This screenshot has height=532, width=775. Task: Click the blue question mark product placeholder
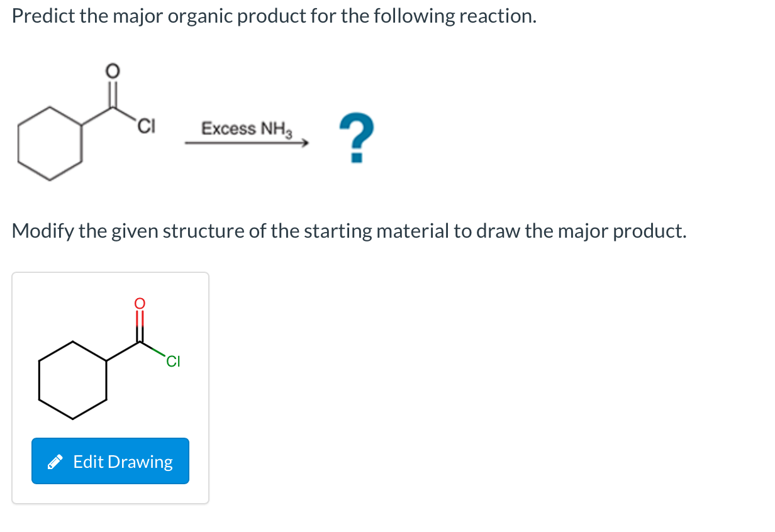pyautogui.click(x=357, y=138)
